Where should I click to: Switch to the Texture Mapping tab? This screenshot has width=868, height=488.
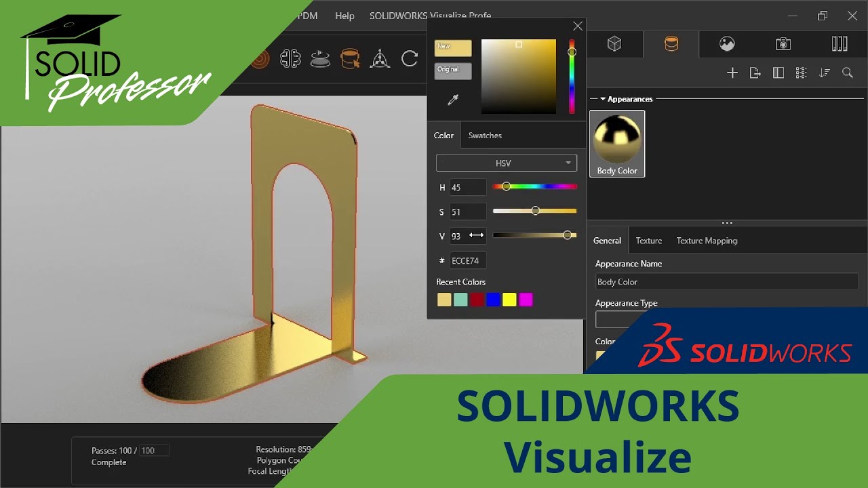click(707, 241)
